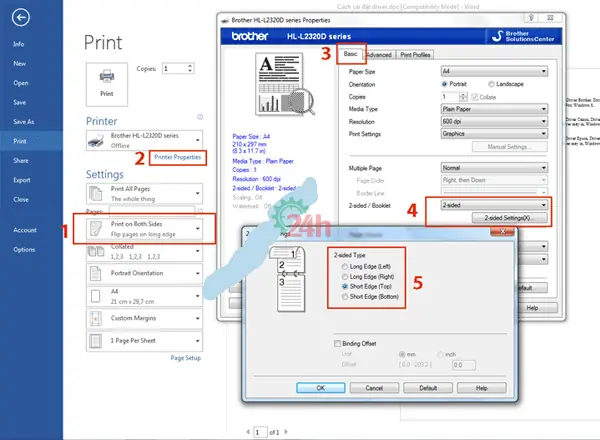Select inch unit radio button
The image size is (600, 440).
click(440, 354)
